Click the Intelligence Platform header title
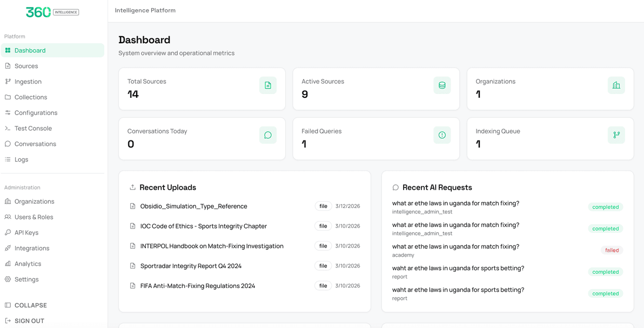 145,10
